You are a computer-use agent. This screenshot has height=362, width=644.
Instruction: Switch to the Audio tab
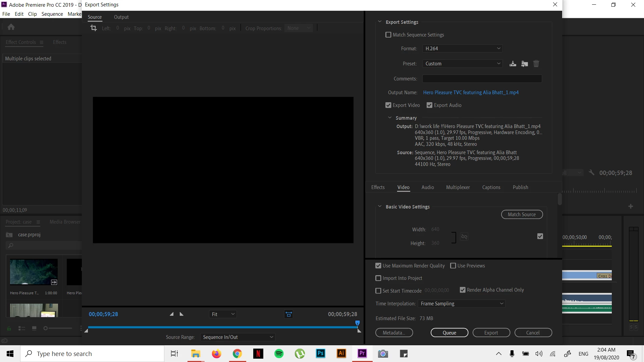coord(427,187)
